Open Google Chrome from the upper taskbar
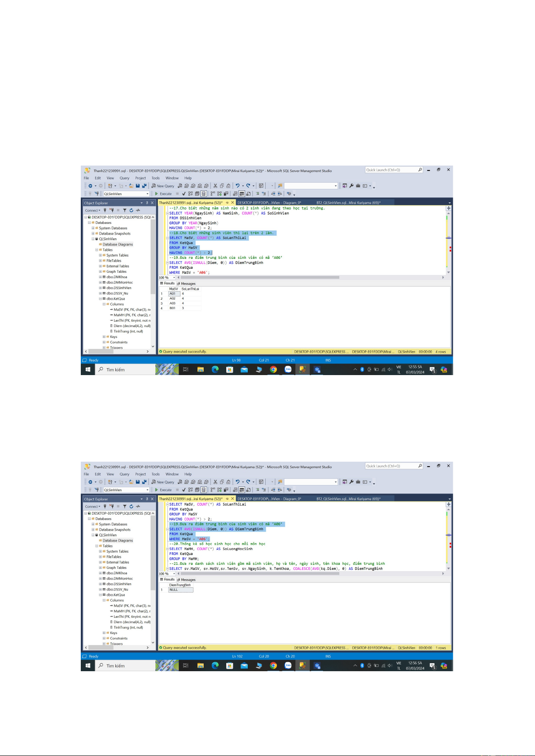This screenshot has height=756, width=535. click(x=273, y=370)
